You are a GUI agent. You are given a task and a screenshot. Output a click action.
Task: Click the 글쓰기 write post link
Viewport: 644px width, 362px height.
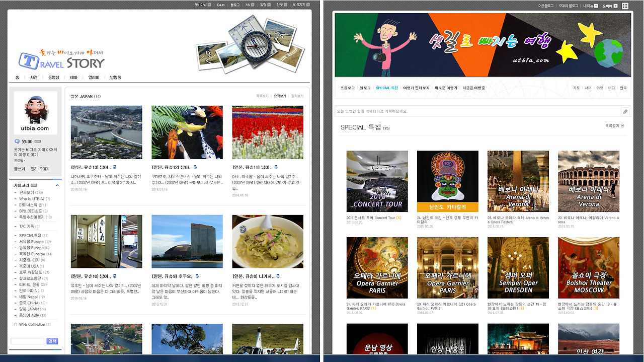pos(19,169)
